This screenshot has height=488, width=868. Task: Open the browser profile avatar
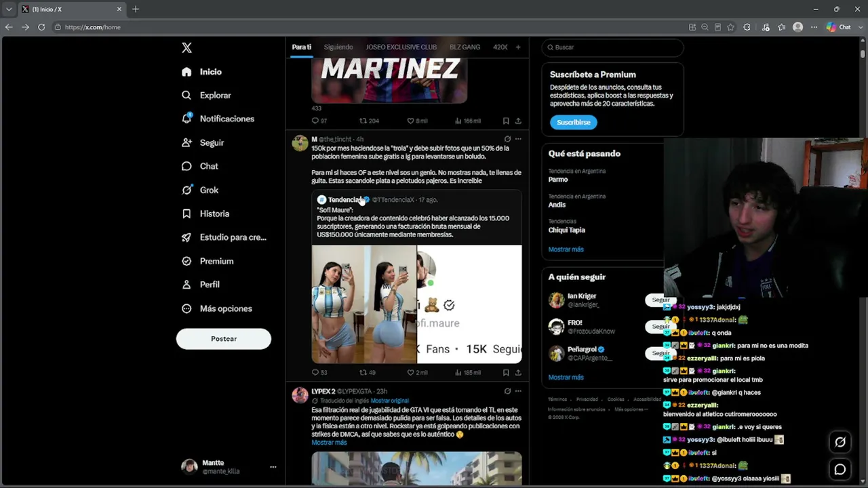click(797, 27)
